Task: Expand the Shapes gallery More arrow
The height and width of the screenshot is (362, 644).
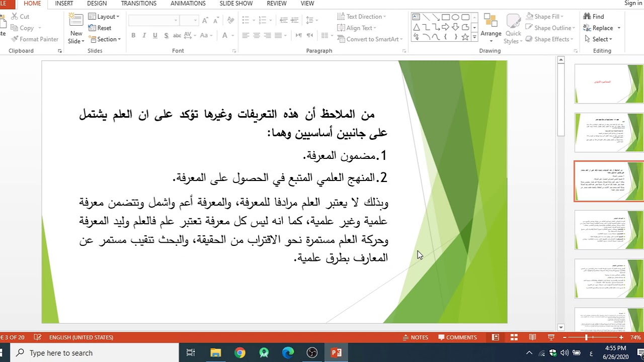Action: 474,37
